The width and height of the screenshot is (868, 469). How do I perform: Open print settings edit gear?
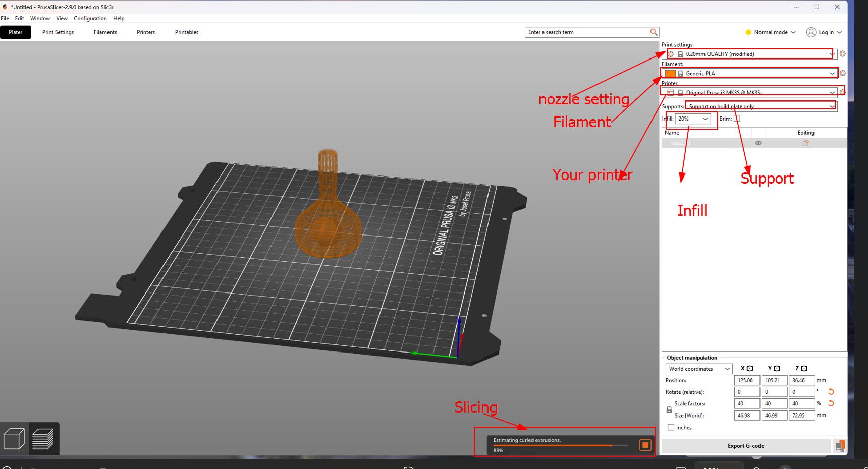[842, 54]
